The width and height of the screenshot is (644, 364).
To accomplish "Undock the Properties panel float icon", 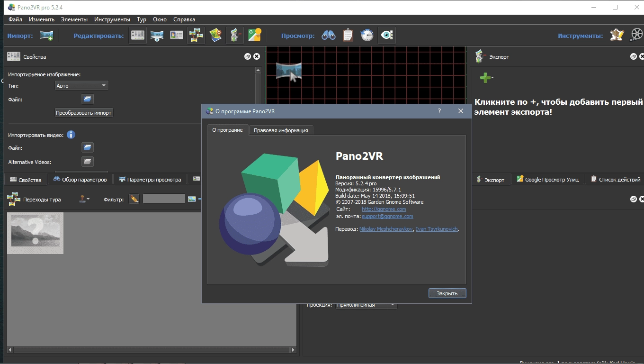I will tap(248, 56).
